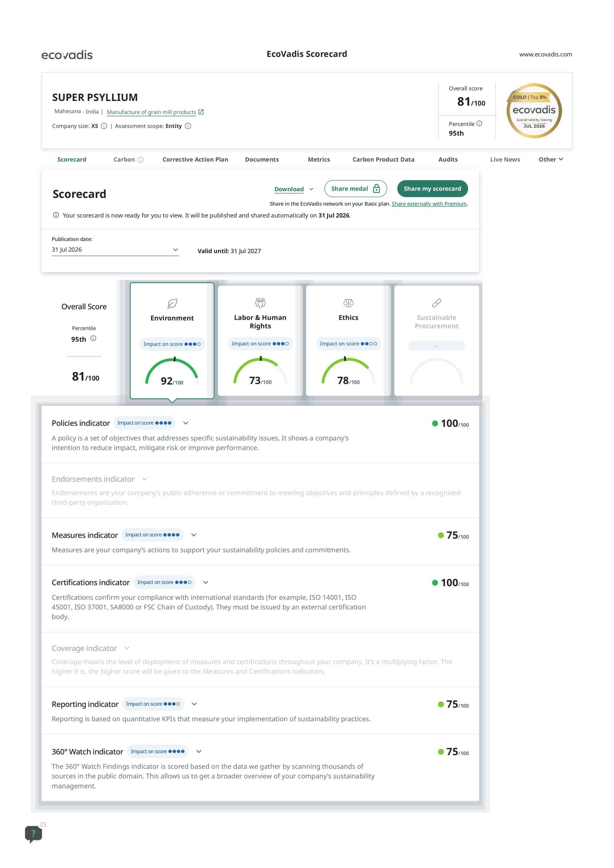Expand the Other menu chevron
This screenshot has width=614, height=868.
point(561,159)
